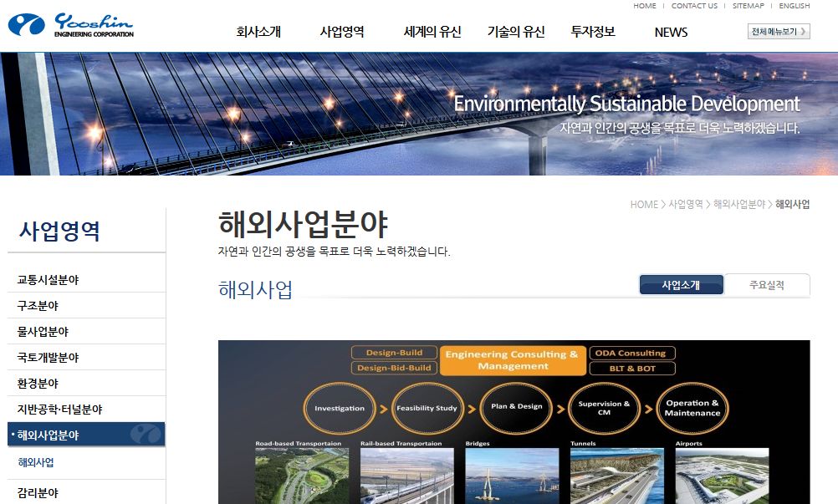Viewport: 838px width, 504px height.
Task: Switch to the 주요실적 tab
Action: click(x=767, y=285)
